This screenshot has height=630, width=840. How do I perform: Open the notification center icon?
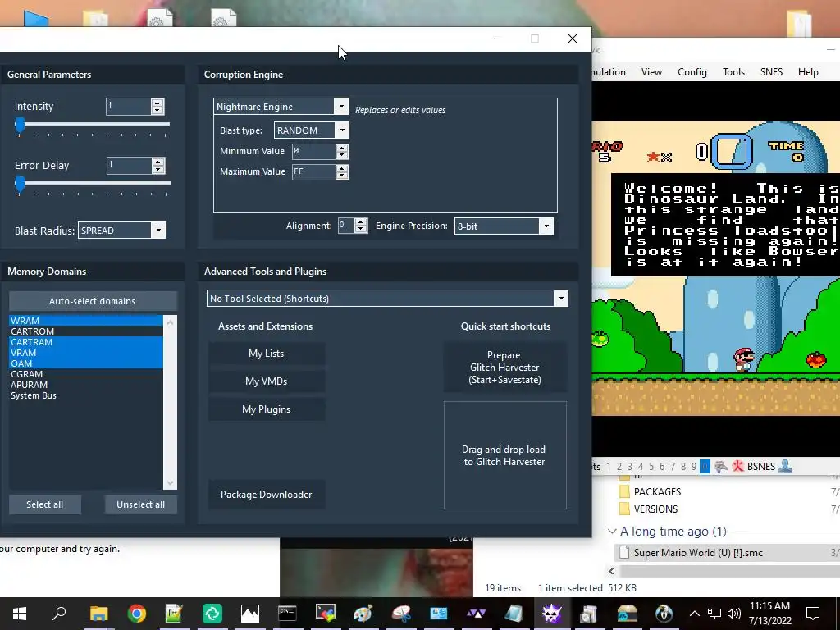click(x=813, y=614)
